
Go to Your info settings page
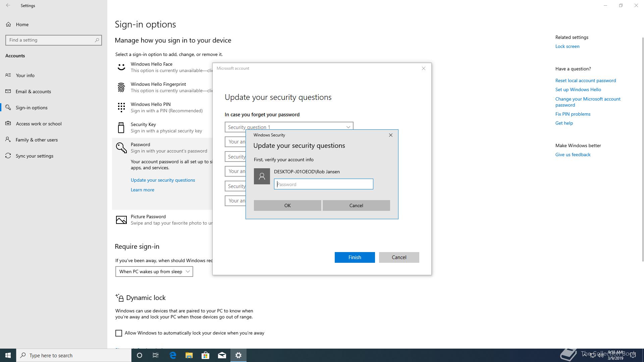pos(54,75)
